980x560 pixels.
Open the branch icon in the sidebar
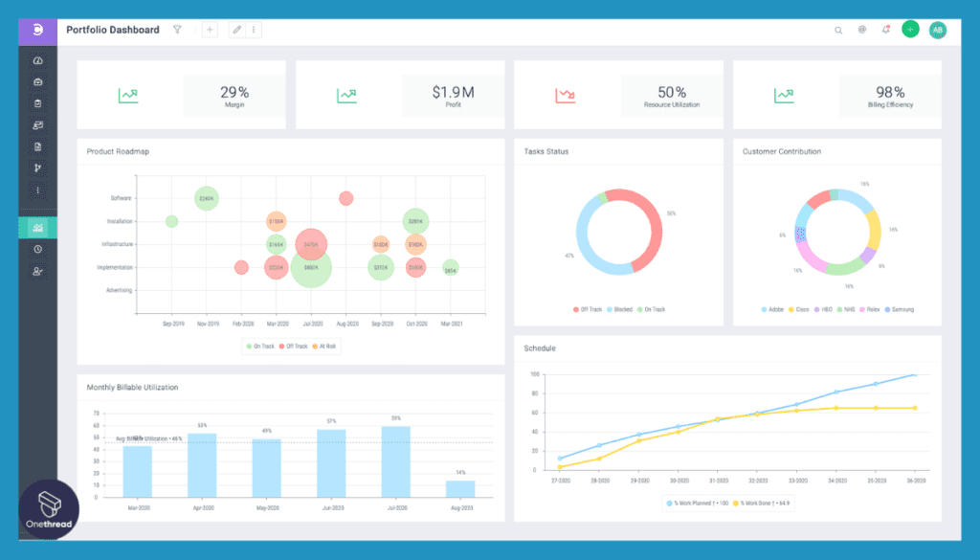click(37, 168)
